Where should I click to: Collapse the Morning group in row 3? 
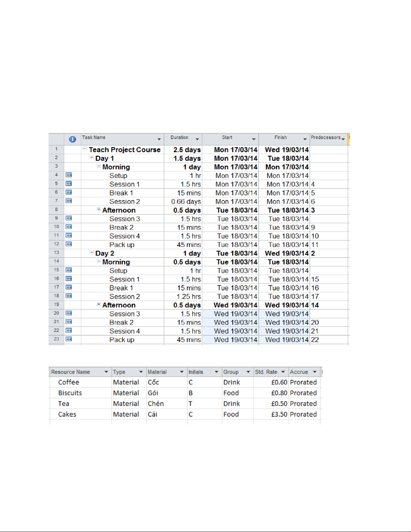[99, 166]
